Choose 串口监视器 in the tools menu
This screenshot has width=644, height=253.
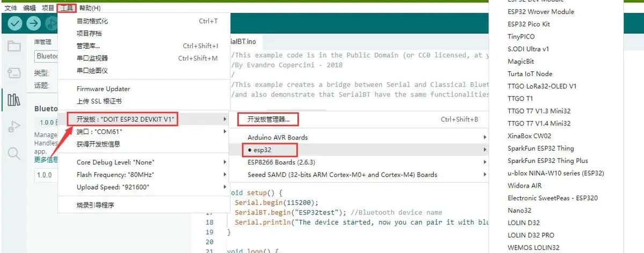tap(92, 58)
